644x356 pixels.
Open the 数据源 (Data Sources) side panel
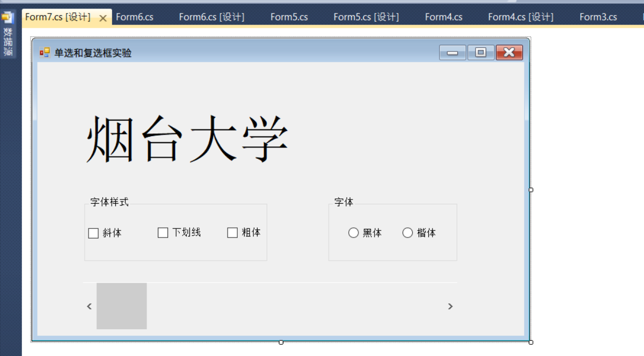coord(7,29)
